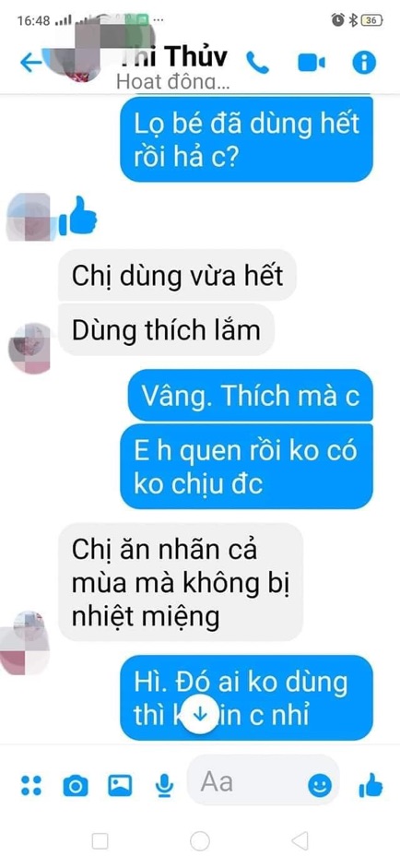The width and height of the screenshot is (400, 868).
Task: Open emoji picker smiley in text field
Action: [x=320, y=786]
